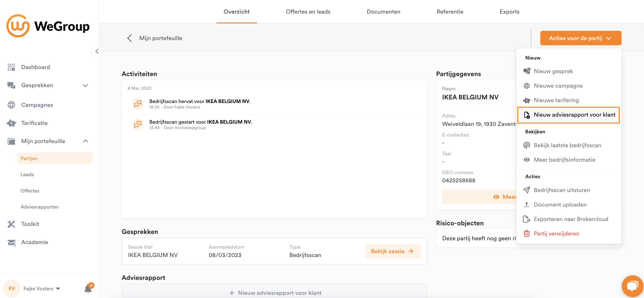Click the activity icon for Bedrijfsscan hervat
The image size is (644, 298).
click(x=137, y=103)
